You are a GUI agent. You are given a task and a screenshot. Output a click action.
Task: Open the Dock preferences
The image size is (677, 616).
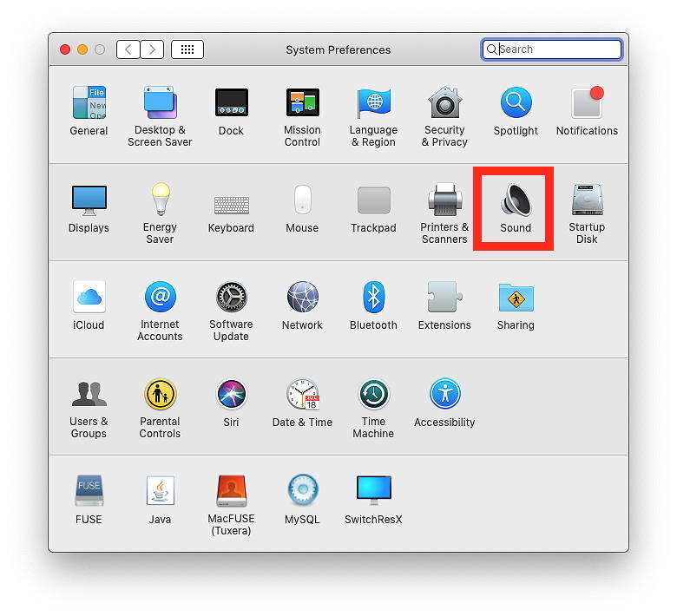232,111
